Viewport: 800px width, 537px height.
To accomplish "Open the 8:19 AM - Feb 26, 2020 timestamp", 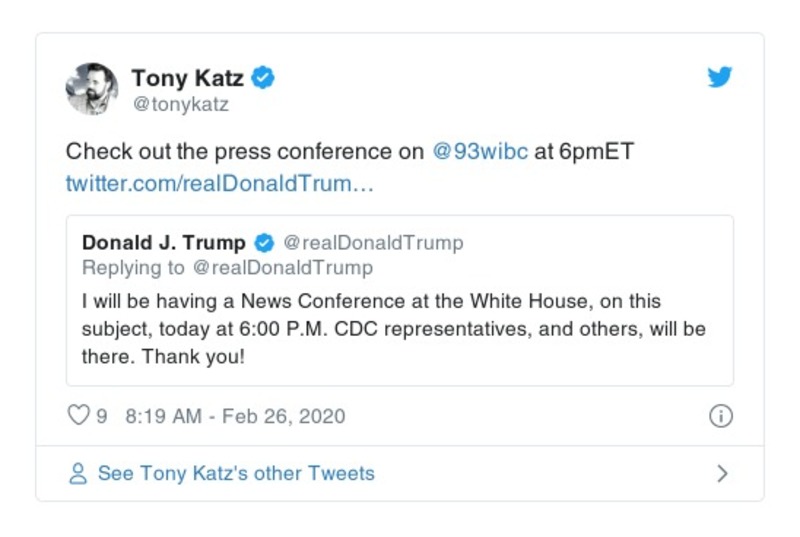I will click(235, 417).
